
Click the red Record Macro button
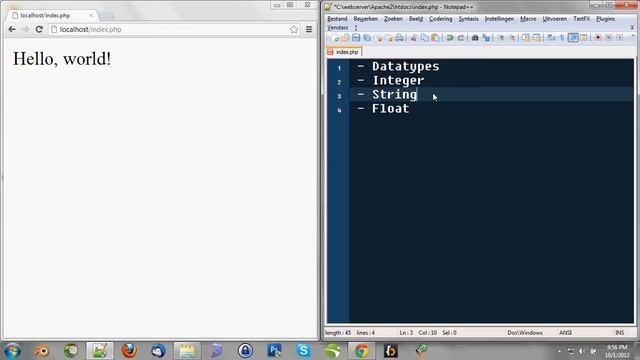click(598, 38)
